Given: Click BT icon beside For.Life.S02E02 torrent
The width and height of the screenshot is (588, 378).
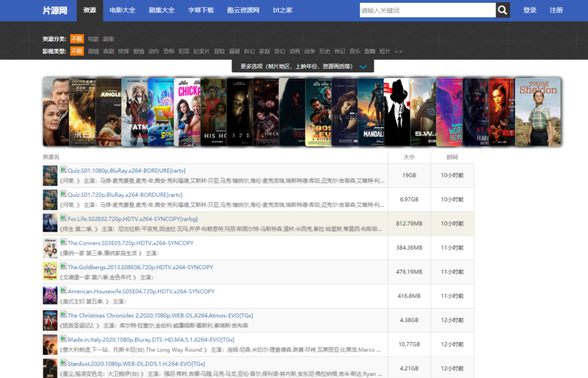Looking at the screenshot, I should point(63,218).
